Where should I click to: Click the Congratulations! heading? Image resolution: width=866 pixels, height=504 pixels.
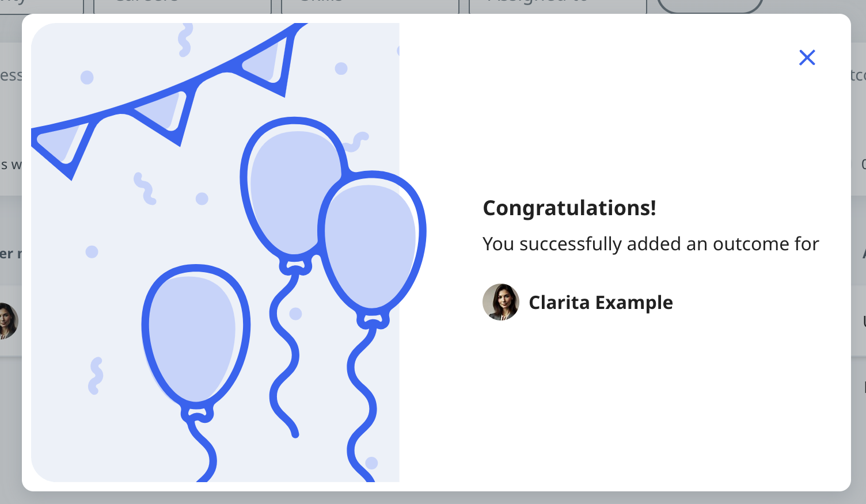pos(569,208)
